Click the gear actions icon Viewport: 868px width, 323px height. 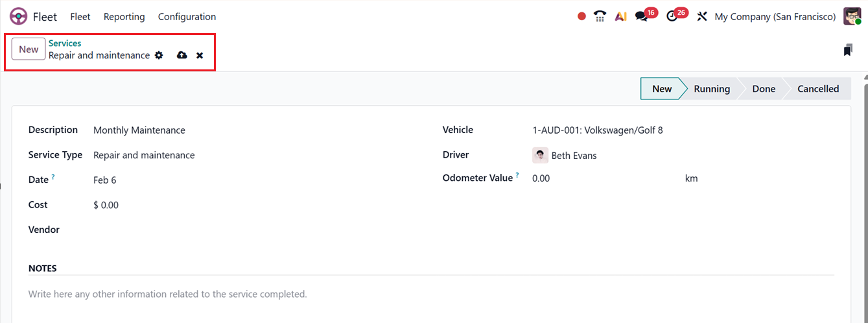click(159, 55)
